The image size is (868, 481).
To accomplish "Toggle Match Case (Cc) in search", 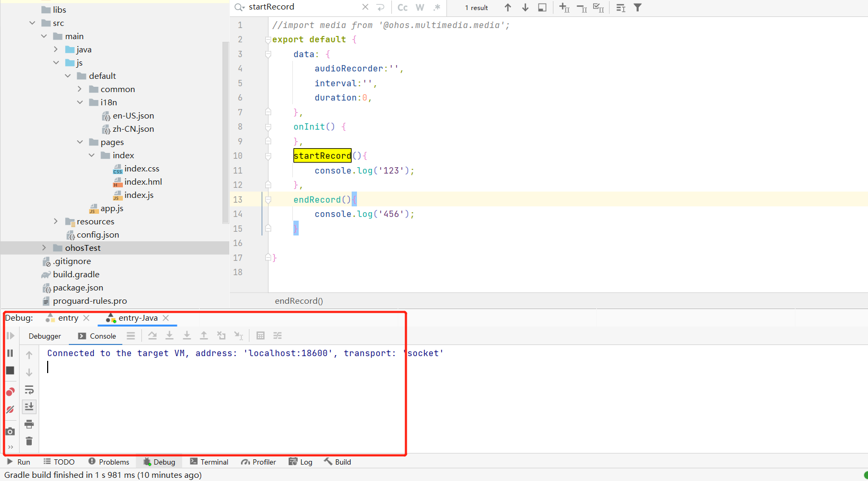I will tap(402, 7).
